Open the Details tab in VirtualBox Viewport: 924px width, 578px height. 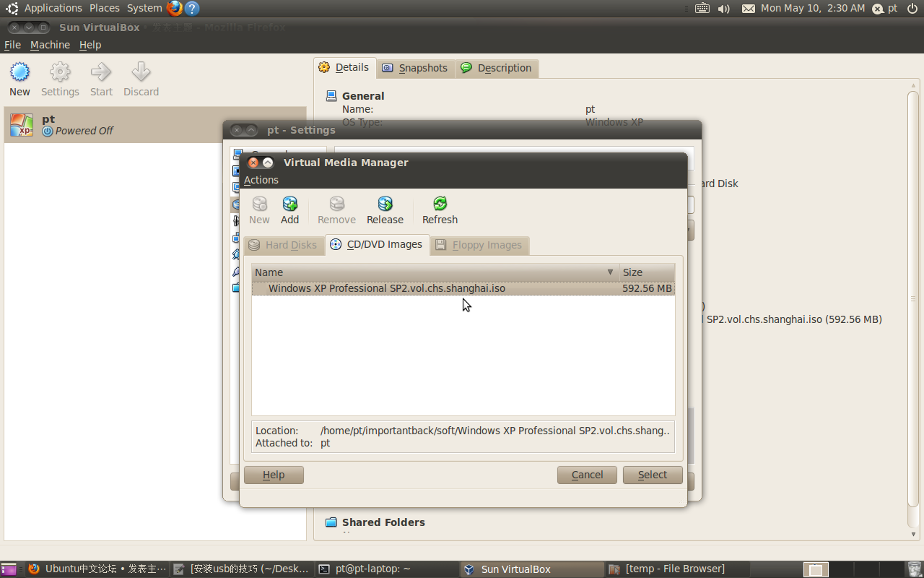click(345, 67)
